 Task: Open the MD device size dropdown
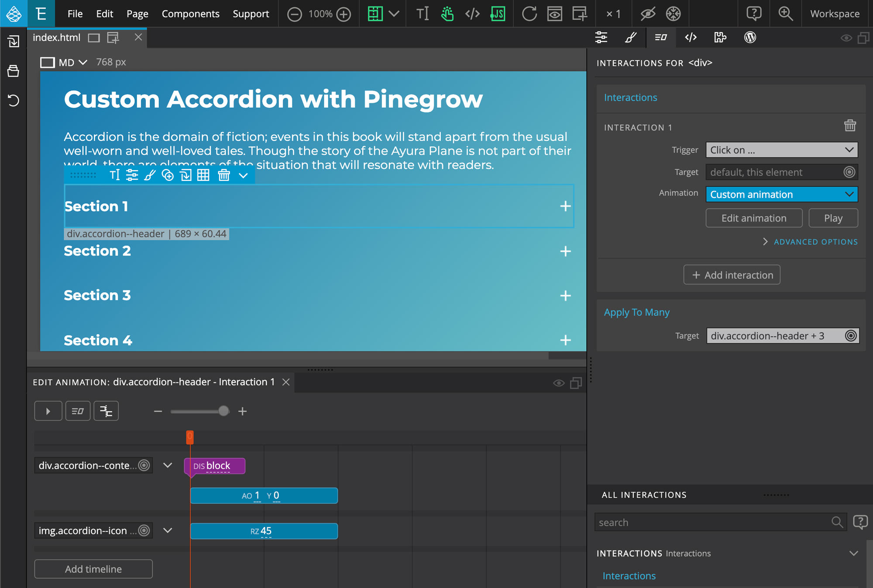[65, 62]
